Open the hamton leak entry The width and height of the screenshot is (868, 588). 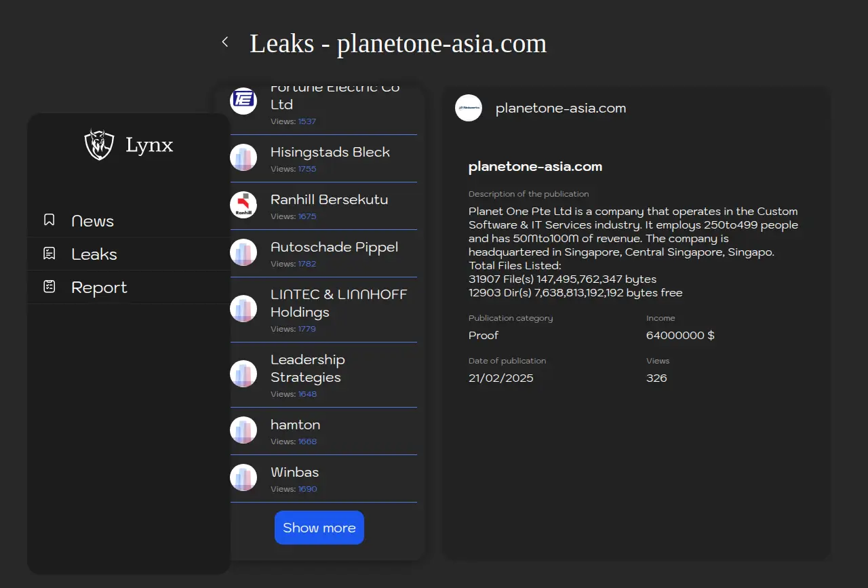pos(295,425)
